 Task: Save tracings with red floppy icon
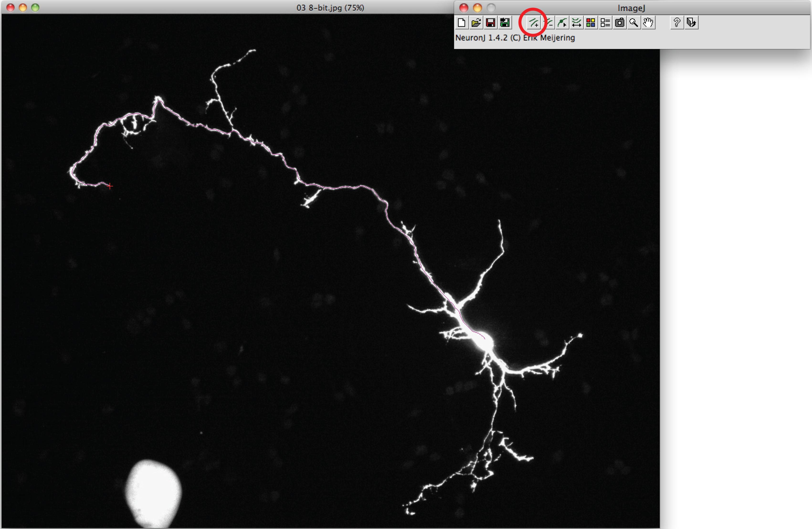click(490, 23)
